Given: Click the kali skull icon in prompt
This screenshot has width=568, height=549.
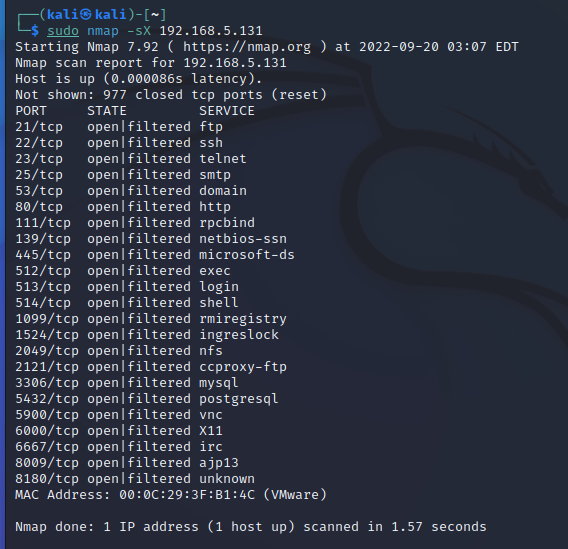Looking at the screenshot, I should 85,14.
